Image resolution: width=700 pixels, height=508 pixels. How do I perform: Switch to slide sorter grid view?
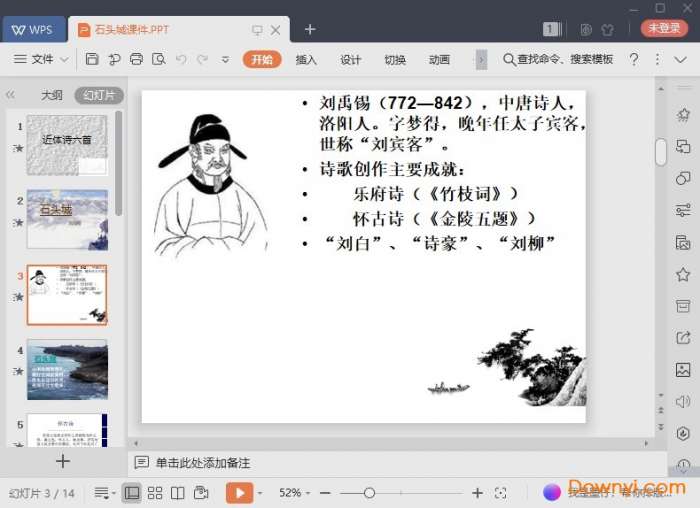tap(155, 493)
